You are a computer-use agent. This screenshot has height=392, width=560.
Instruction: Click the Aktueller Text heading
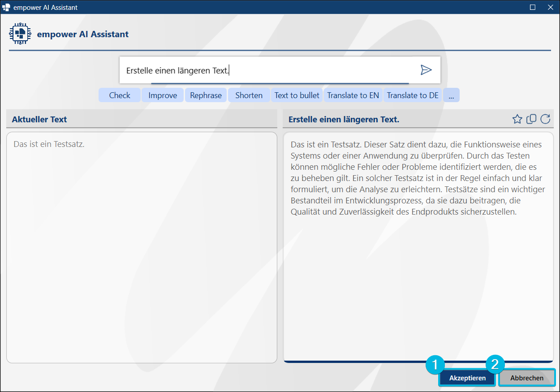pyautogui.click(x=39, y=119)
